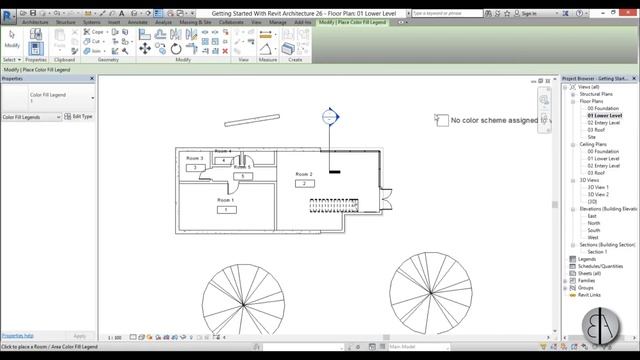Viewport: 640px width, 360px height.
Task: Click the Thin Lines icon in quick access toolbar
Action: [x=158, y=13]
